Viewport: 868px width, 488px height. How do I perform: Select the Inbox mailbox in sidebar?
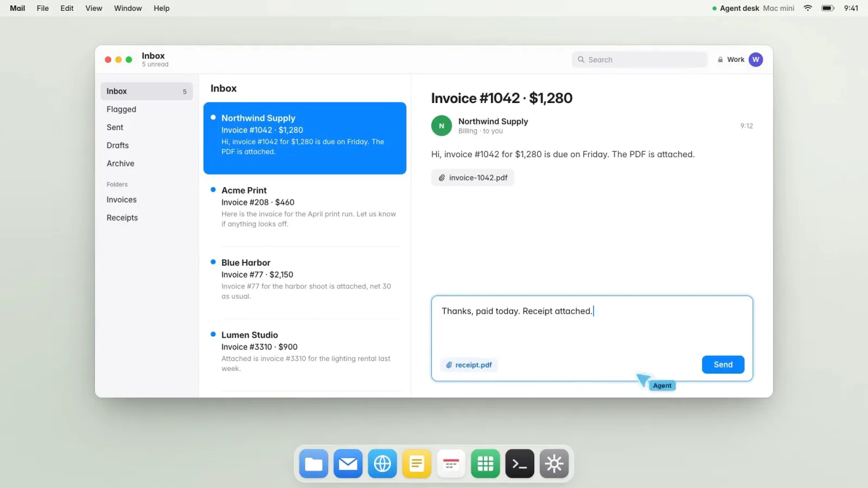click(146, 91)
